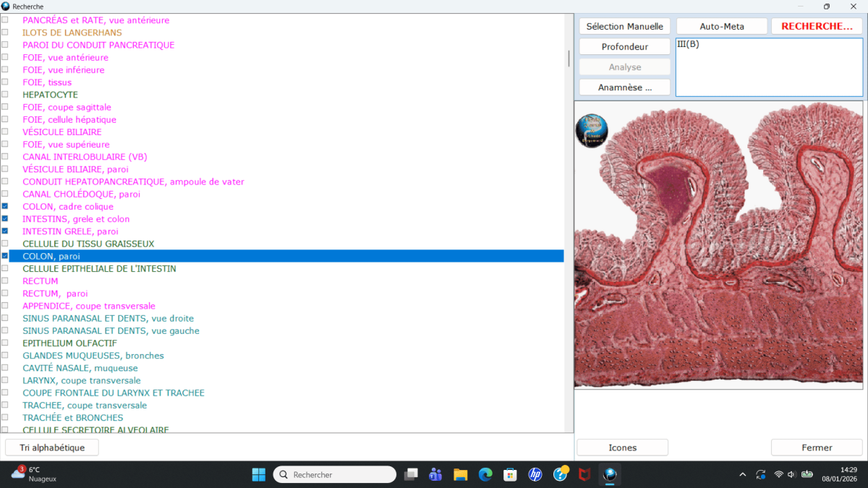Uncheck the COLON, cadre colique checkbox
The height and width of the screenshot is (488, 868).
[x=5, y=207]
